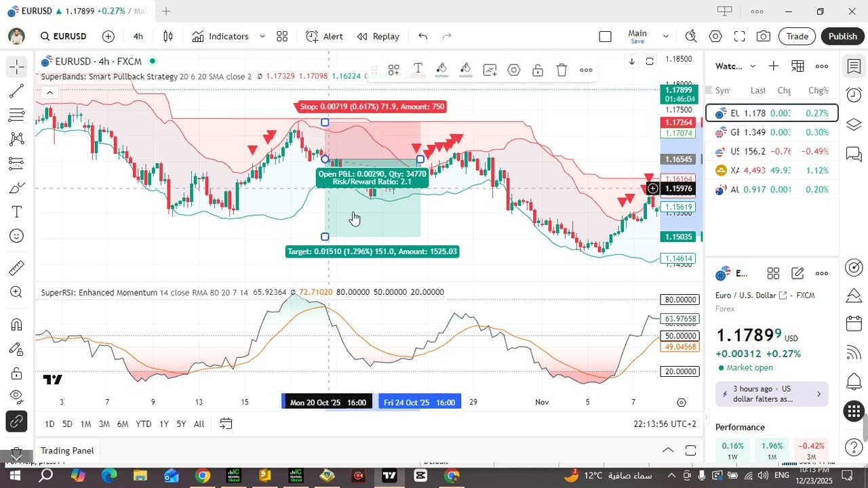Screen dimensions: 868x488
Task: Maximize the Trading Panel
Action: pos(691,451)
